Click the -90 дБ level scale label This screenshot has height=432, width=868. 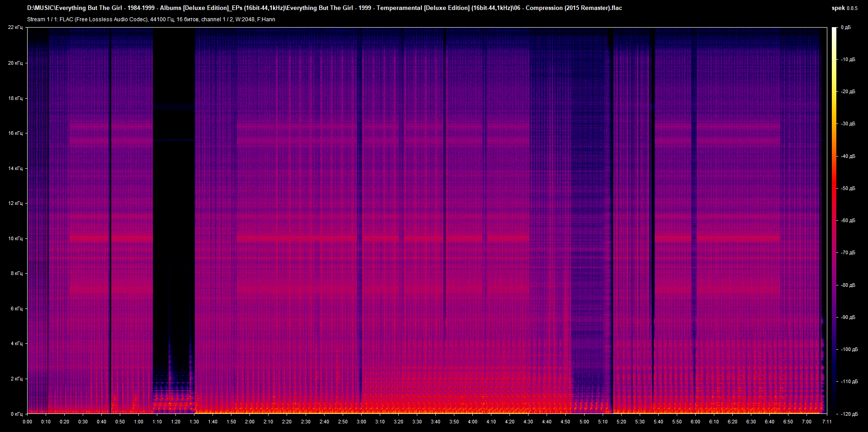pyautogui.click(x=848, y=317)
